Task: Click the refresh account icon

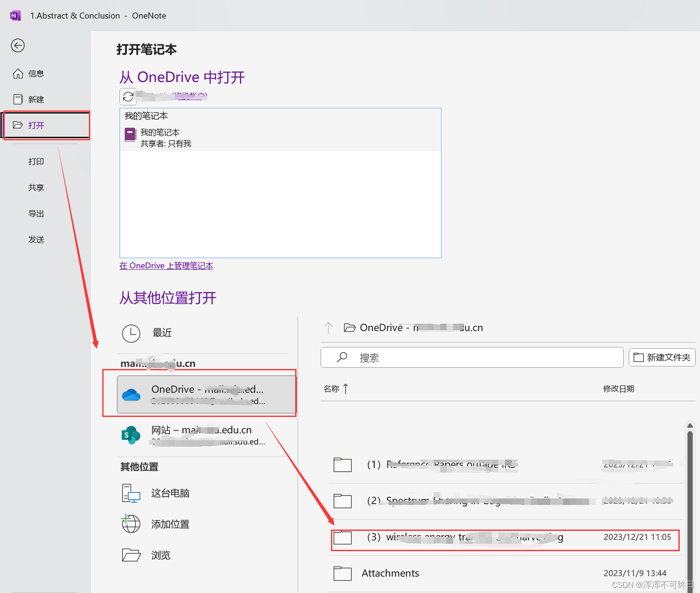Action: pyautogui.click(x=128, y=97)
